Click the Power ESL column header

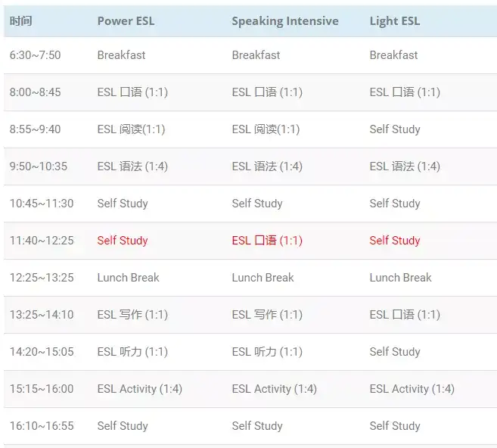(x=126, y=21)
